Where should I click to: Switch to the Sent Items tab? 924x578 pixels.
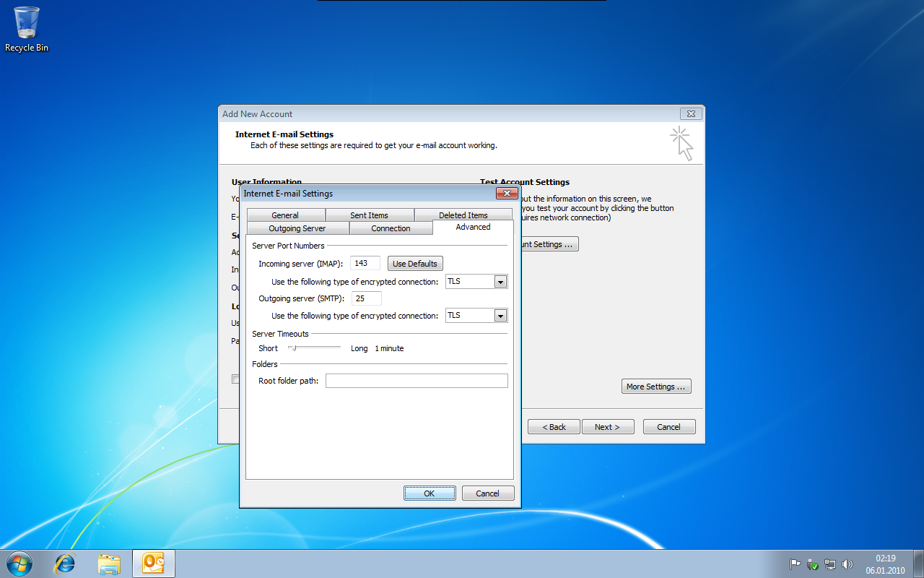tap(369, 215)
